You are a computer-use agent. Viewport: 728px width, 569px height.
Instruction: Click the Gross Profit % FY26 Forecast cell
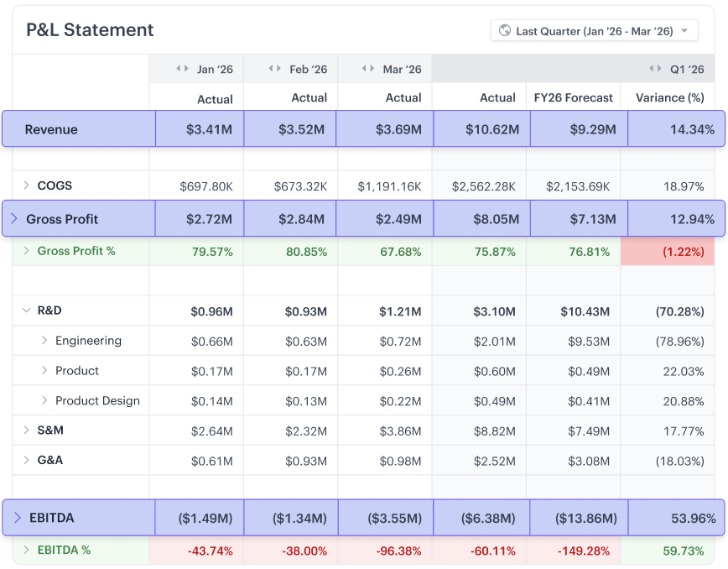(575, 250)
